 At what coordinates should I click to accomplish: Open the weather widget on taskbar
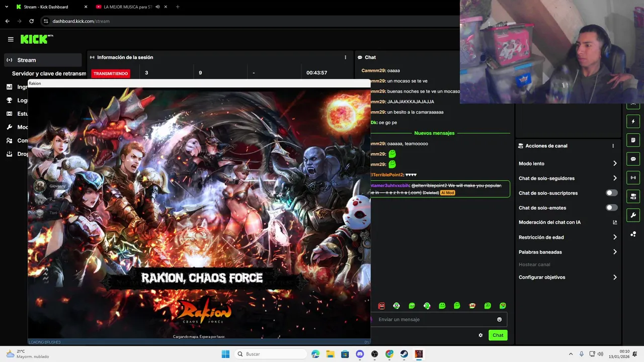click(x=27, y=354)
